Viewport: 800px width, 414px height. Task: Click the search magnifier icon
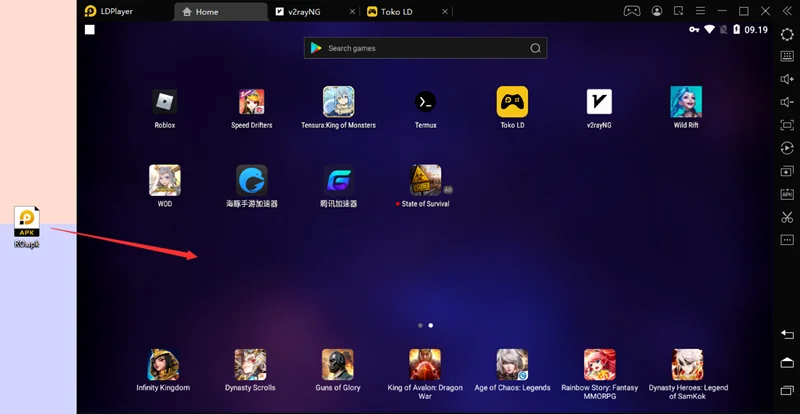point(535,48)
